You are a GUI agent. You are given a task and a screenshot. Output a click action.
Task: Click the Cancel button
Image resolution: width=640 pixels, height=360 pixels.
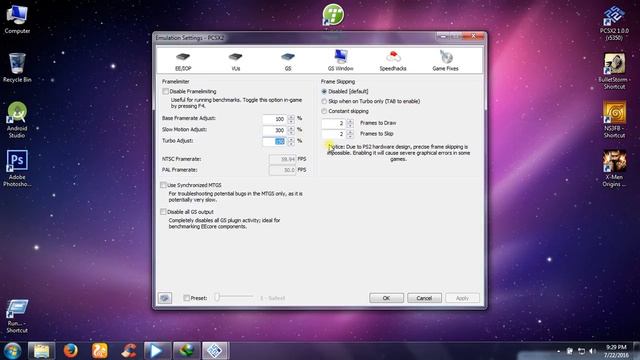tap(424, 298)
